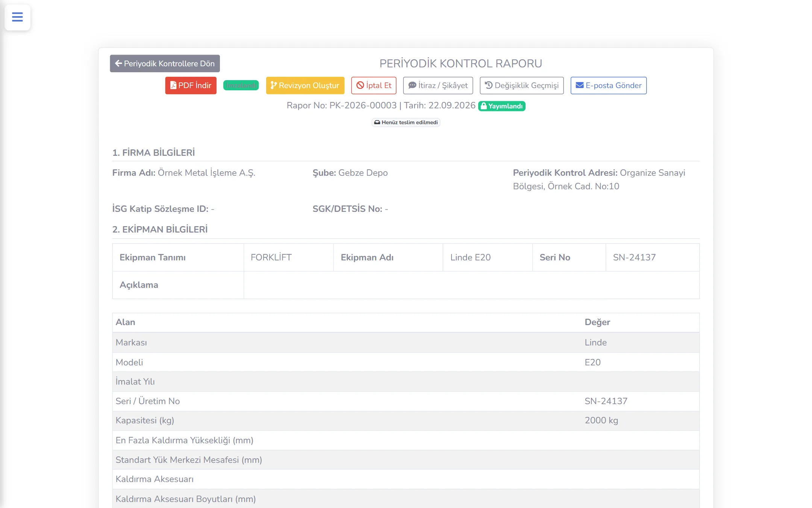This screenshot has height=508, width=812.
Task: Click the 1. FİRMA BİLGİLERİ heading
Action: click(153, 152)
